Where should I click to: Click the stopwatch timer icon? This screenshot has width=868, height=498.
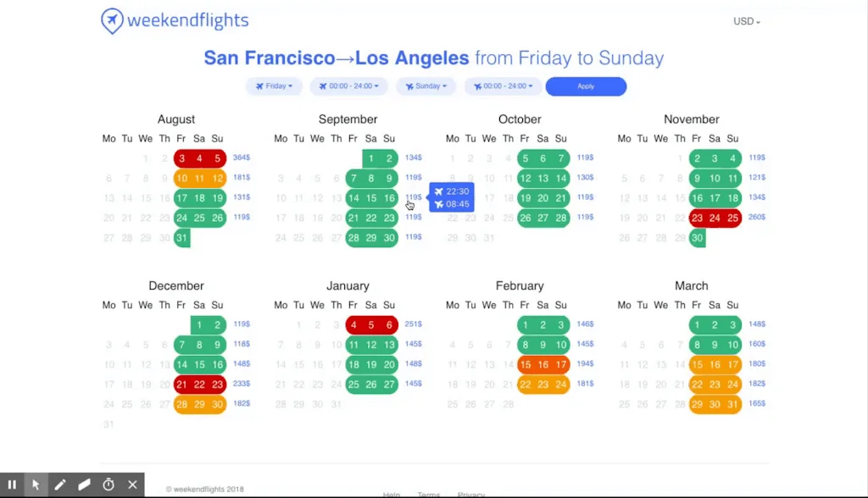click(x=108, y=484)
